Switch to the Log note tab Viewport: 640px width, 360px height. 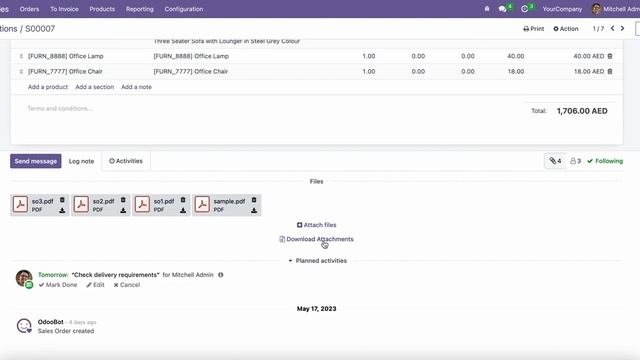pos(81,161)
